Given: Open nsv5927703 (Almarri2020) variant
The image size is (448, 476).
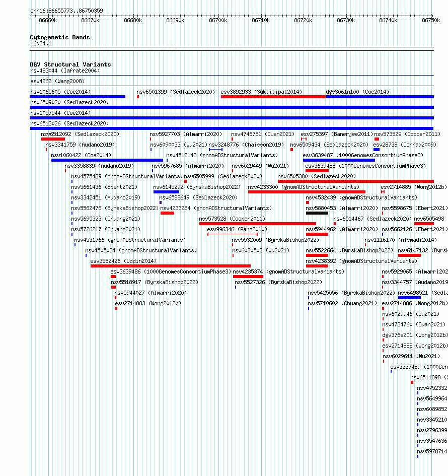Looking at the screenshot, I should tap(186, 134).
